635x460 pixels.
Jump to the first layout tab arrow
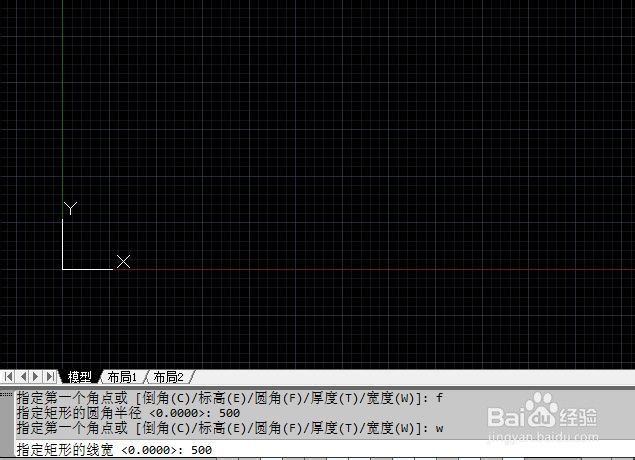(x=9, y=377)
